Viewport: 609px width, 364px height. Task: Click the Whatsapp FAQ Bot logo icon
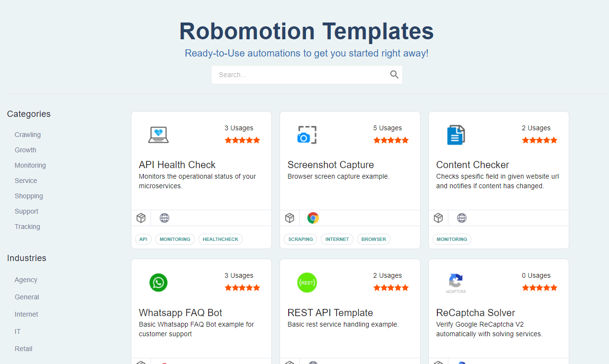point(158,283)
